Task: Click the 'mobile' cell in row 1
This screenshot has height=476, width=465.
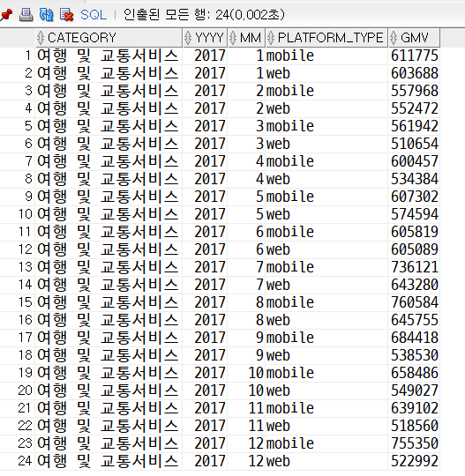Action: [326, 56]
